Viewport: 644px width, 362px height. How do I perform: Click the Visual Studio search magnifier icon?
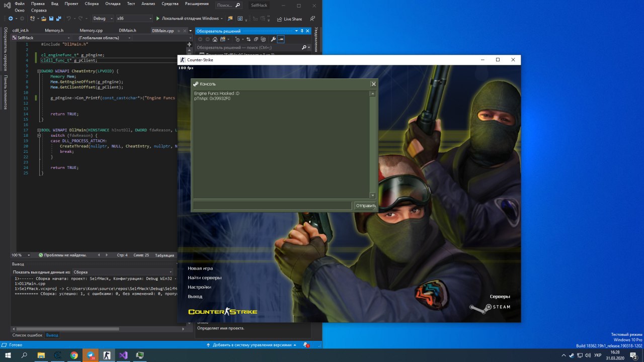(238, 6)
